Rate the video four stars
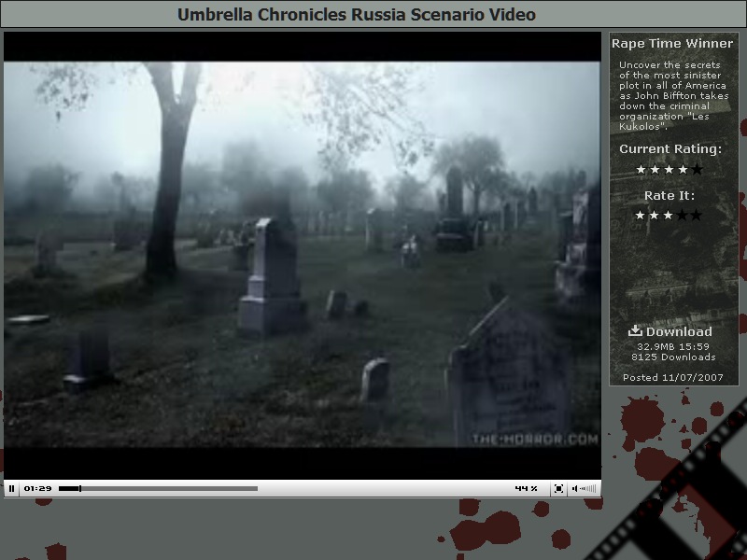Screen dimensions: 747x560 click(x=683, y=215)
